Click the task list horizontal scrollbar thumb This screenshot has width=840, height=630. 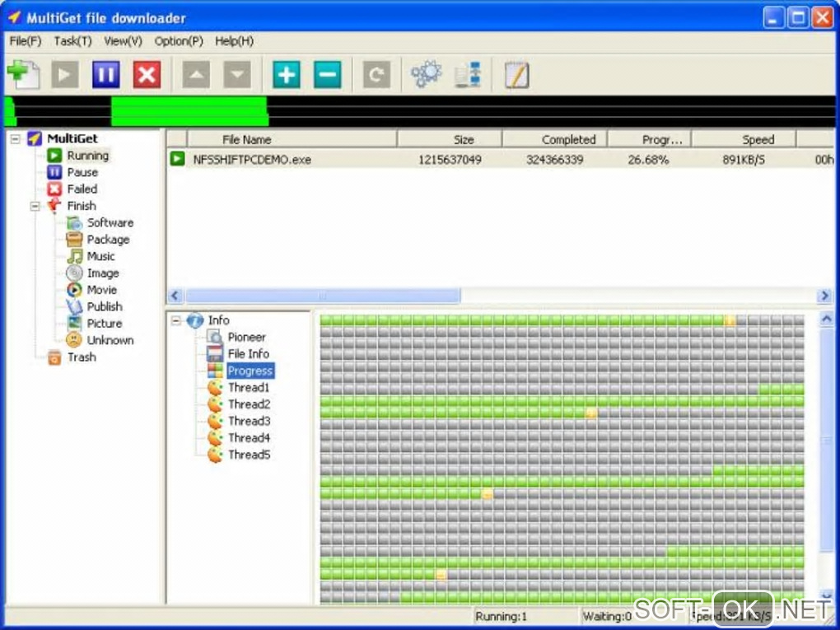(323, 296)
